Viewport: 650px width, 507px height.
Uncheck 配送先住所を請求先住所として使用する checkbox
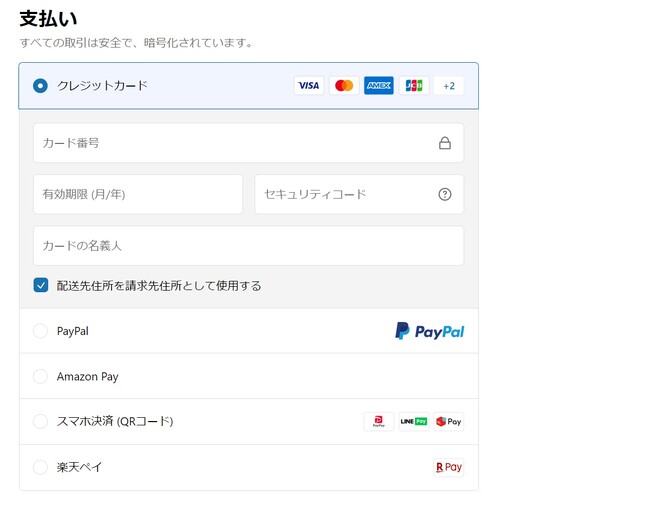(41, 285)
